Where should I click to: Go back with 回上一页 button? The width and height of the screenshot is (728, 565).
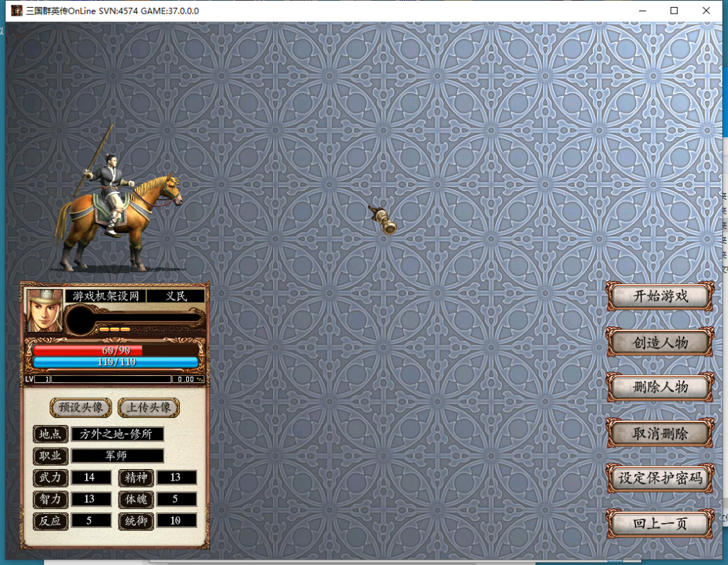point(660,523)
